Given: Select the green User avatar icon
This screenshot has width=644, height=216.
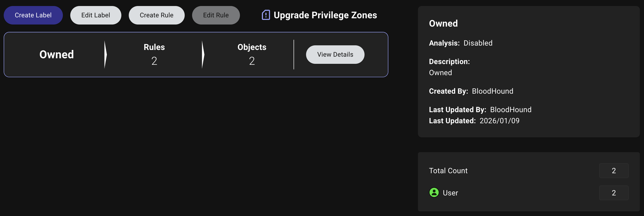Looking at the screenshot, I should click(434, 193).
